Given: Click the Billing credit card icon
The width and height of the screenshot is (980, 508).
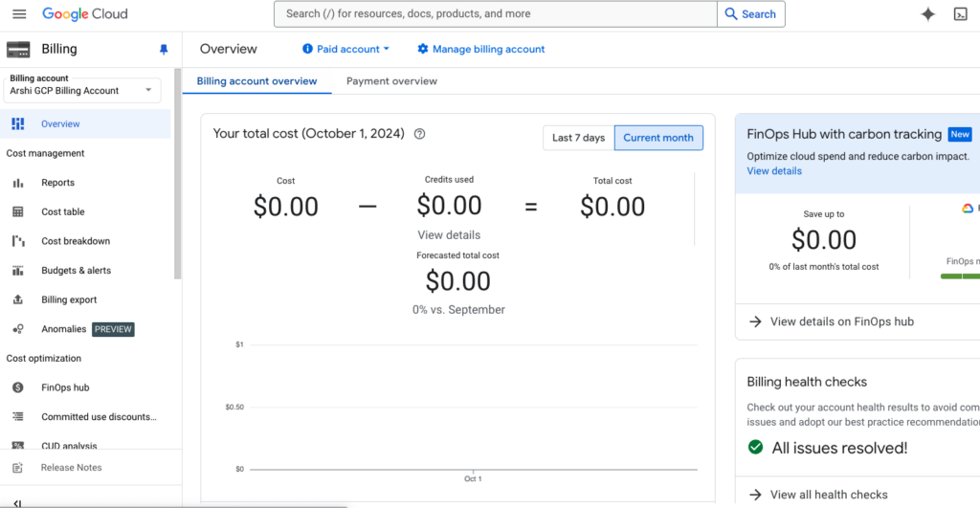Looking at the screenshot, I should tap(18, 50).
